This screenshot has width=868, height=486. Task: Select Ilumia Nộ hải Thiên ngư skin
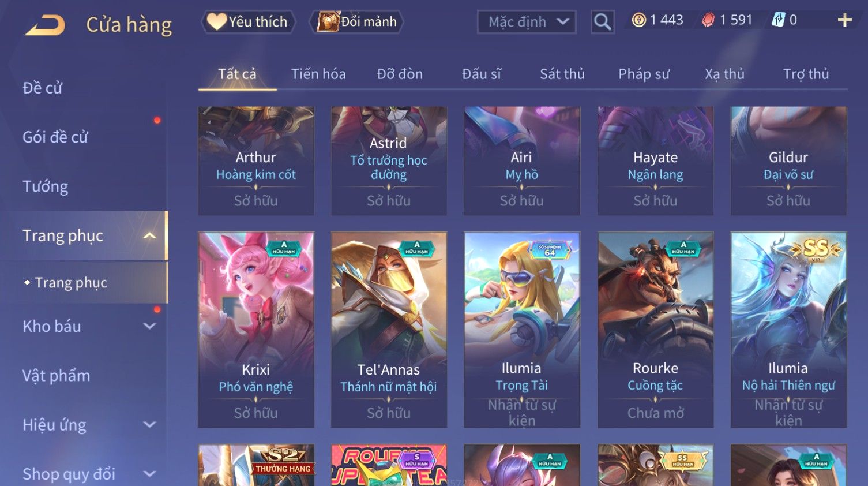(x=788, y=330)
